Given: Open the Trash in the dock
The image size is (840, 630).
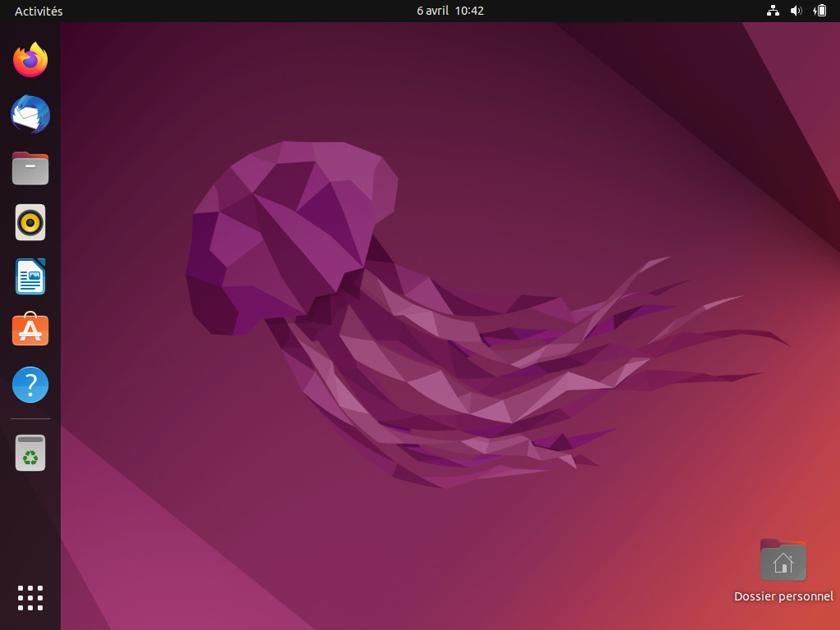Looking at the screenshot, I should tap(30, 453).
